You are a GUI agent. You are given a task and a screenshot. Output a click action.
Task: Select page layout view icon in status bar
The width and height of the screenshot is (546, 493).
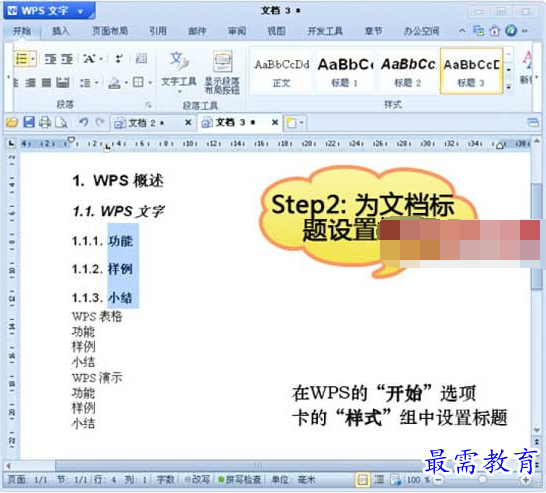tap(362, 480)
